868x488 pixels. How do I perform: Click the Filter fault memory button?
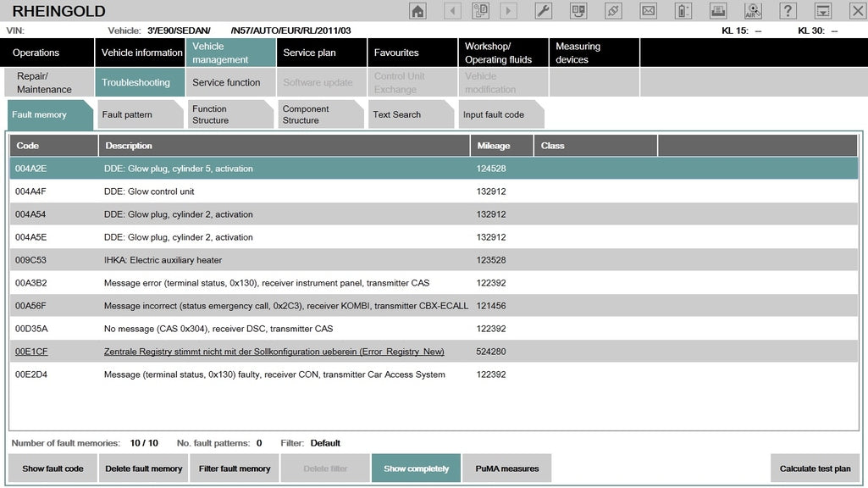coord(234,468)
